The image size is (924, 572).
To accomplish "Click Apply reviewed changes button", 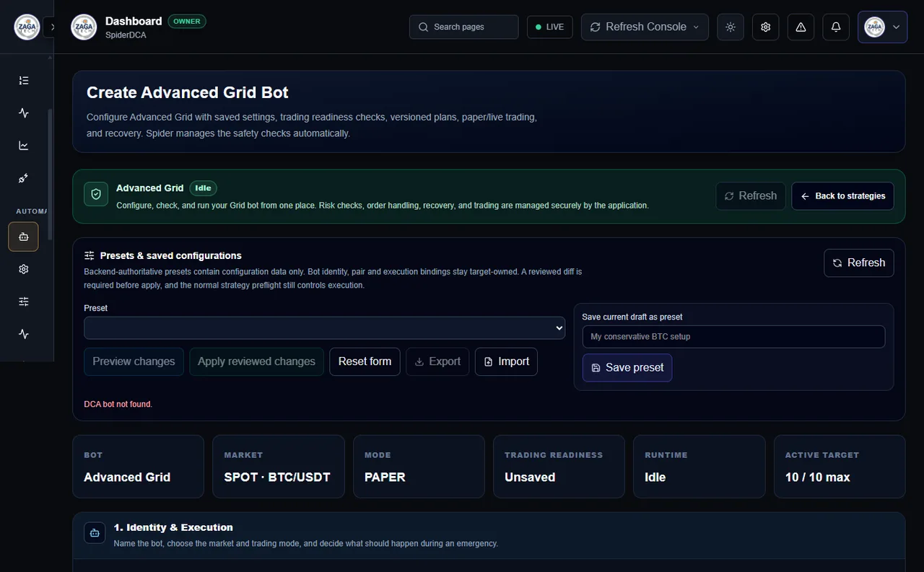I will [x=256, y=361].
